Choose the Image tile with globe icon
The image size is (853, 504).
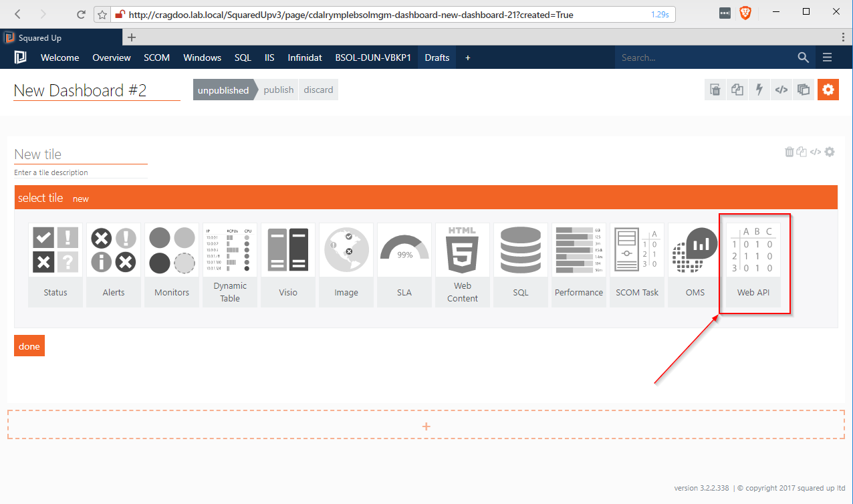tap(346, 265)
